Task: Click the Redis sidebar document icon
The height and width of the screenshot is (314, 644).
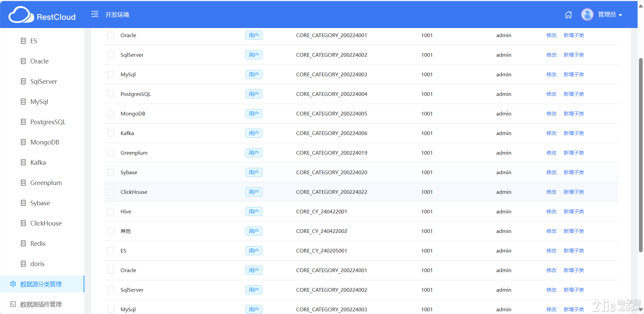Action: coord(23,243)
